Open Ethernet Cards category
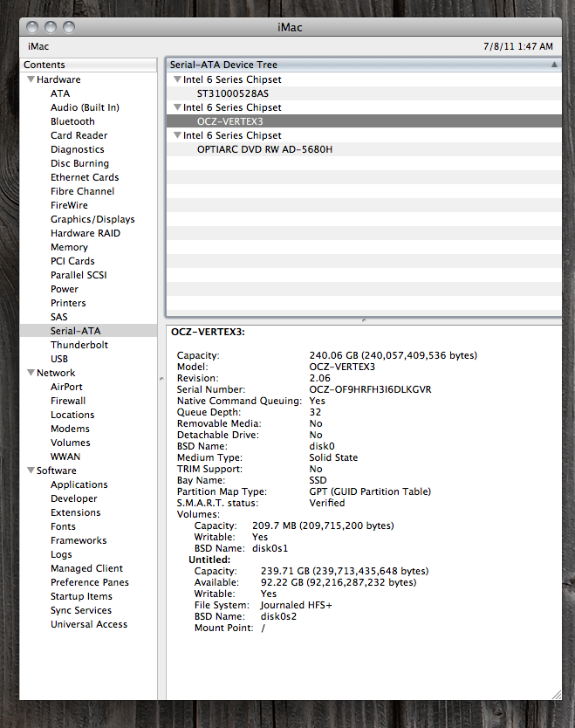 coord(85,177)
